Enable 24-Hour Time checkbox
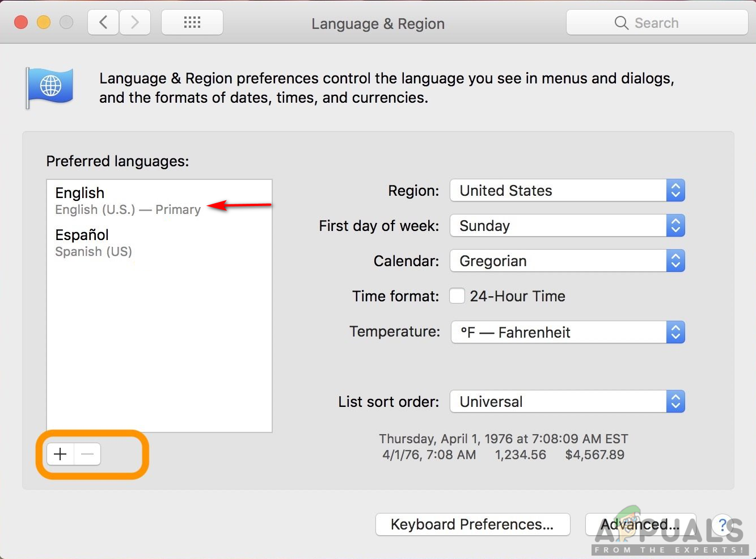This screenshot has width=756, height=559. [x=457, y=296]
